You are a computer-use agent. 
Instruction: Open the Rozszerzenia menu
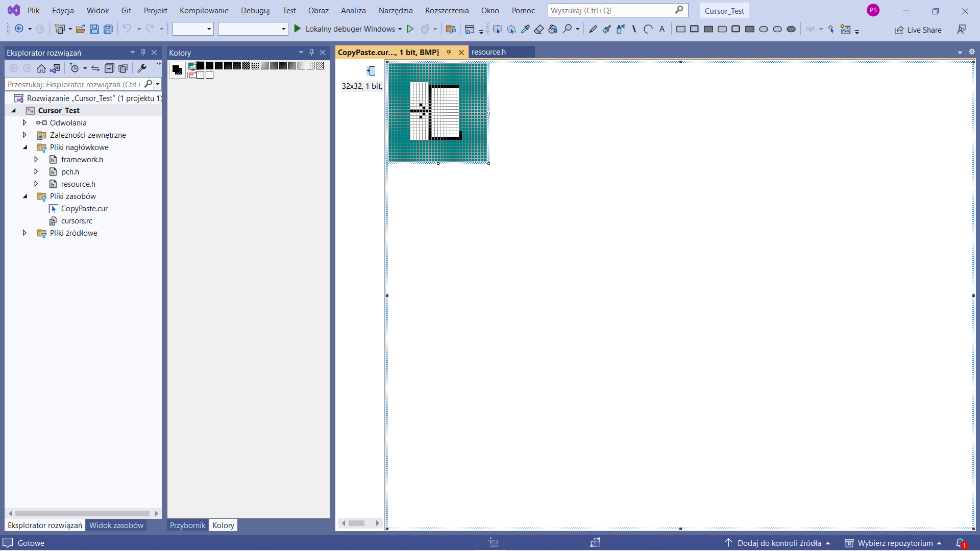coord(447,11)
